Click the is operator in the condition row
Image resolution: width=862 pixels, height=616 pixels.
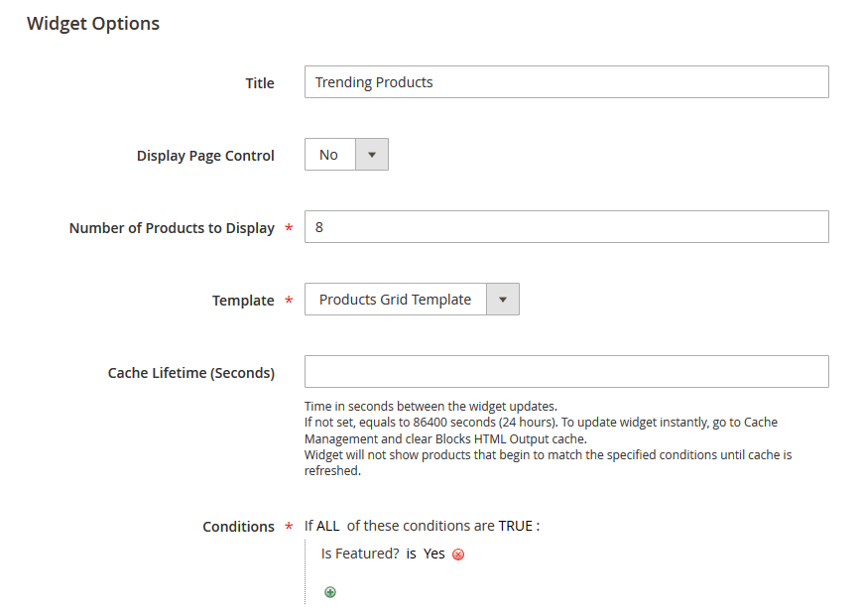pos(410,554)
